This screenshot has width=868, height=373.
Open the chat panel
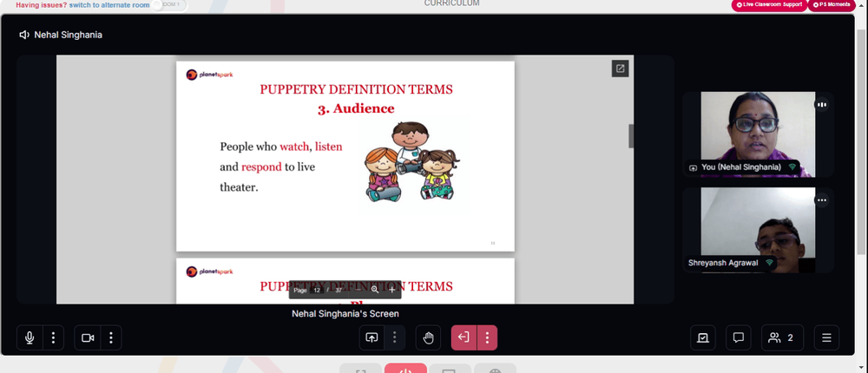(x=738, y=337)
